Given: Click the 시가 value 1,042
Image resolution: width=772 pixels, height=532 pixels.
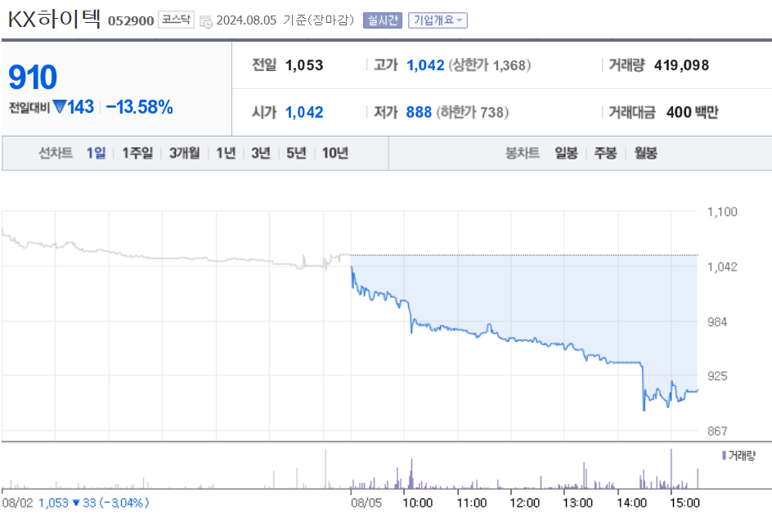Looking at the screenshot, I should pyautogui.click(x=304, y=112).
